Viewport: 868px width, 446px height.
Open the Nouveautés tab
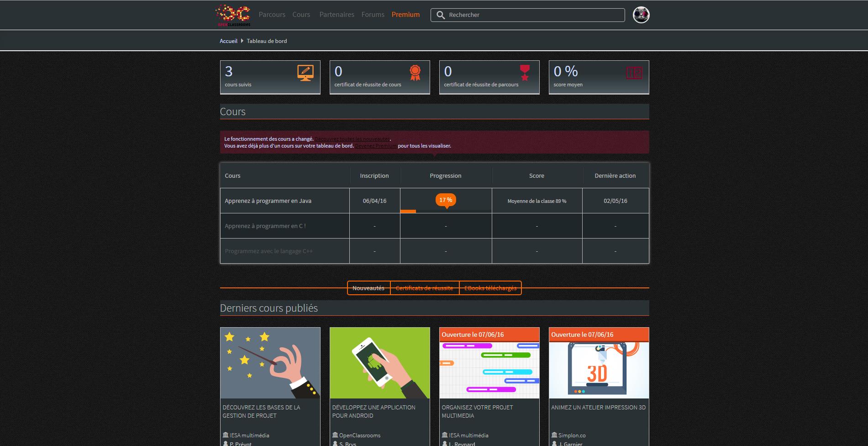click(368, 288)
